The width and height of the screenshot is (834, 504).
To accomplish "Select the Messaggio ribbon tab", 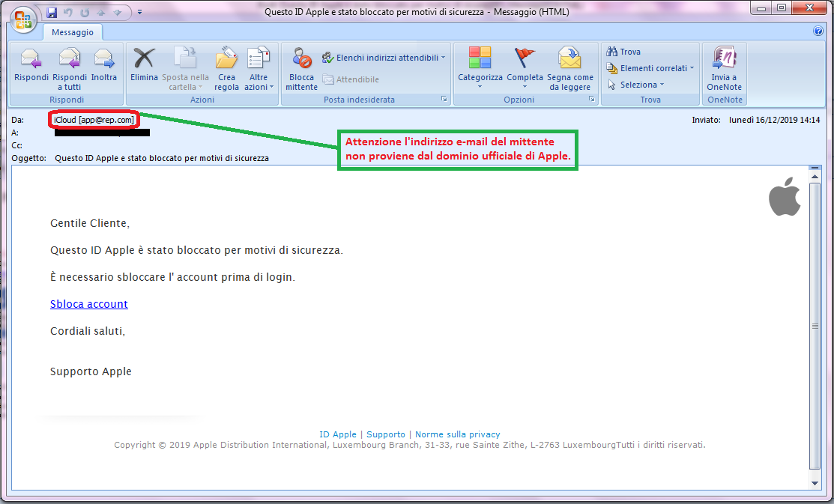I will point(73,32).
